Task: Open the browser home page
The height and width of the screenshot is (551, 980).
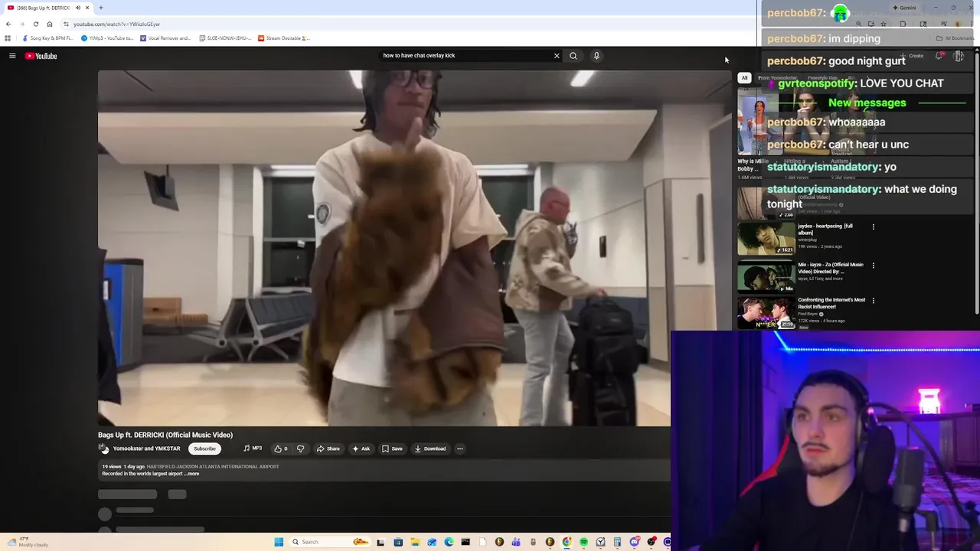Action: pyautogui.click(x=50, y=24)
